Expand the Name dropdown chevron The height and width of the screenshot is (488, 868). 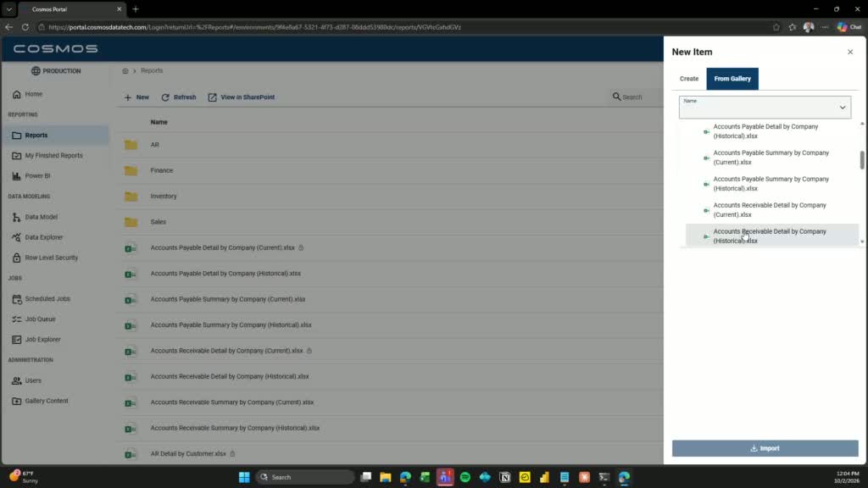(843, 108)
